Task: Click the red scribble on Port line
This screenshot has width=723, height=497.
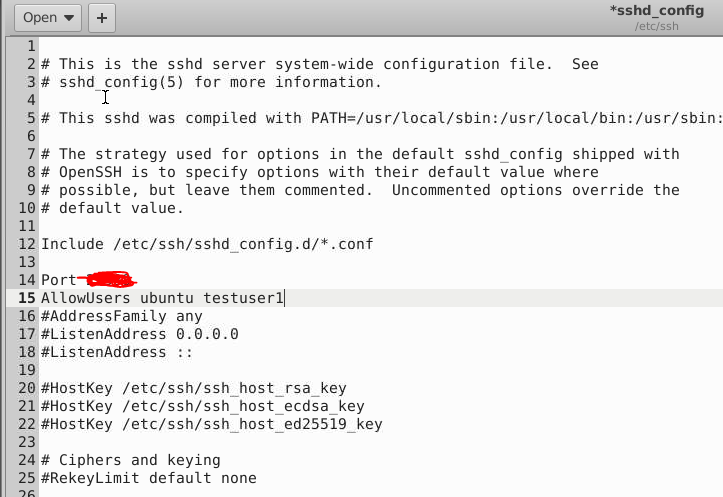Action: click(x=110, y=280)
